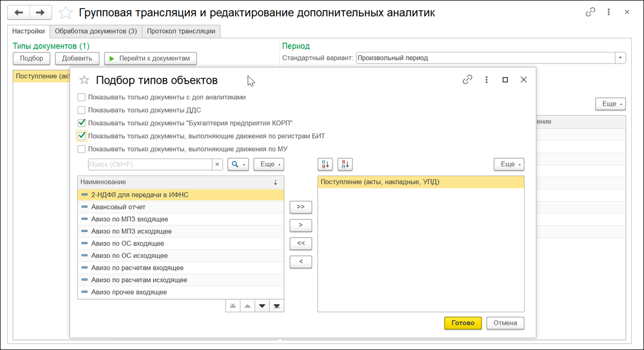Click "Перейти к документам" button
Image resolution: width=644 pixels, height=350 pixels.
(151, 58)
